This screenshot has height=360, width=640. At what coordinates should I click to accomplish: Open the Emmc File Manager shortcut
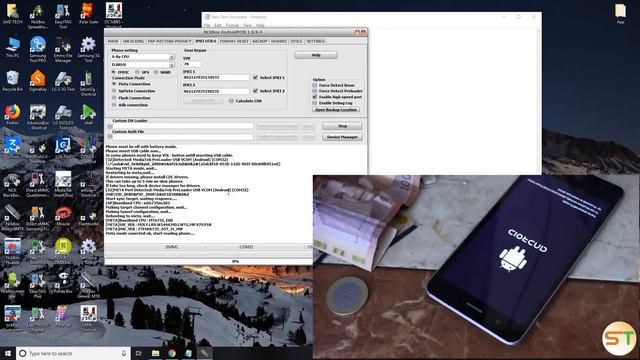(x=63, y=49)
